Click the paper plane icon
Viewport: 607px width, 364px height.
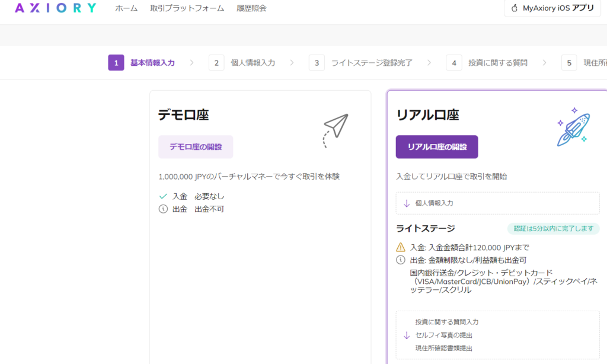(336, 130)
